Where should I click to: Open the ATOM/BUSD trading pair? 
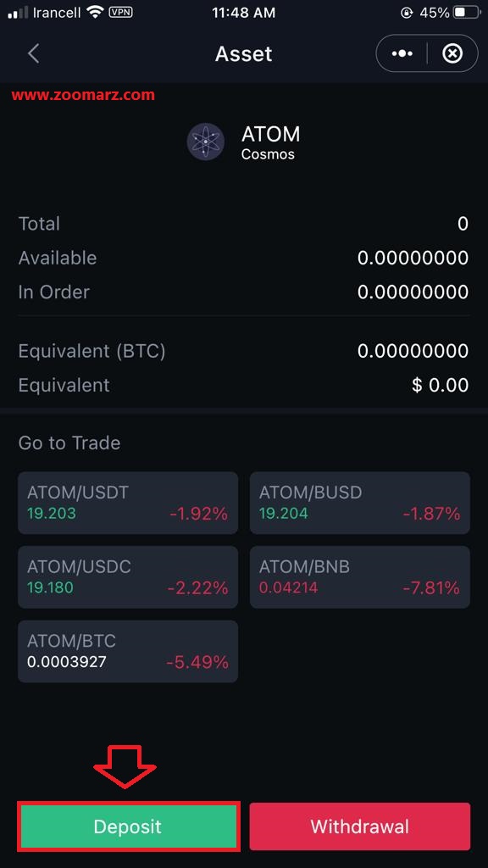[359, 503]
